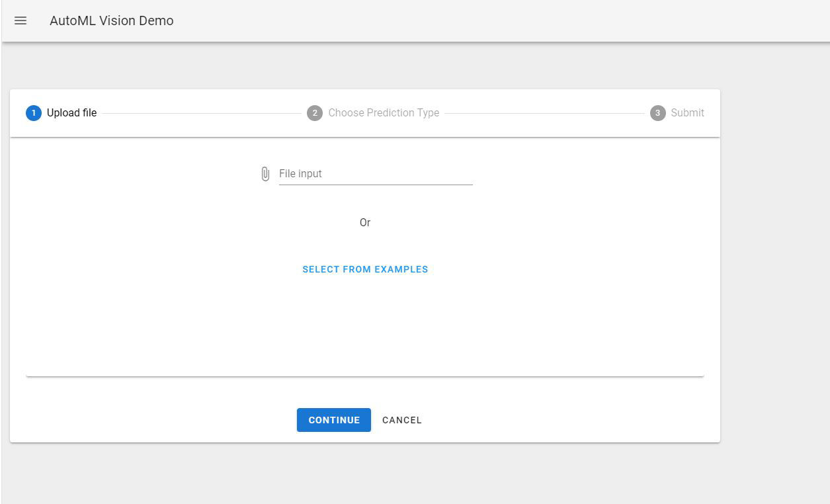This screenshot has width=830, height=504.
Task: Cancel the upload wizard
Action: [x=402, y=420]
